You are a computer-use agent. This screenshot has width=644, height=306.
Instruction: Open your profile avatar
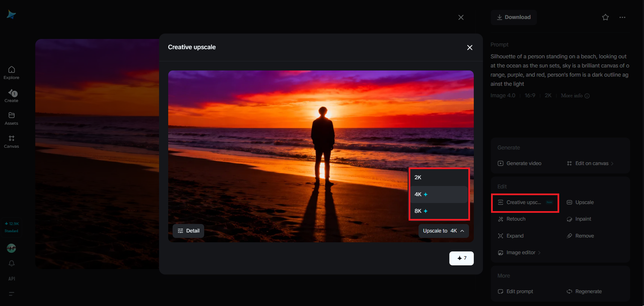click(x=11, y=248)
